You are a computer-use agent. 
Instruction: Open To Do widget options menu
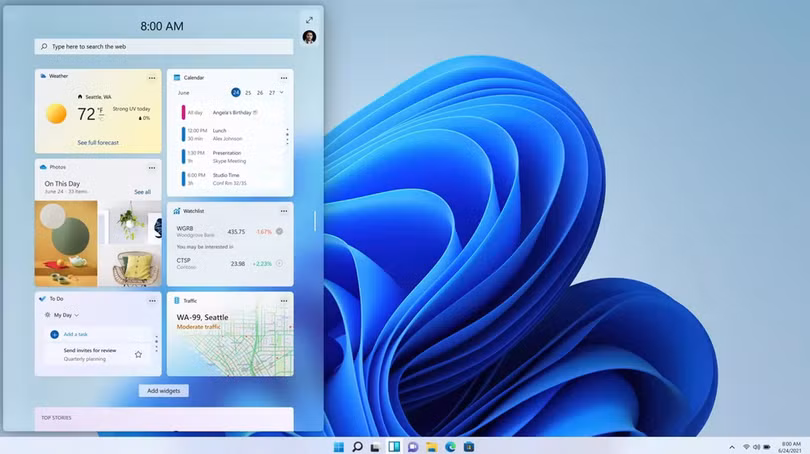152,301
